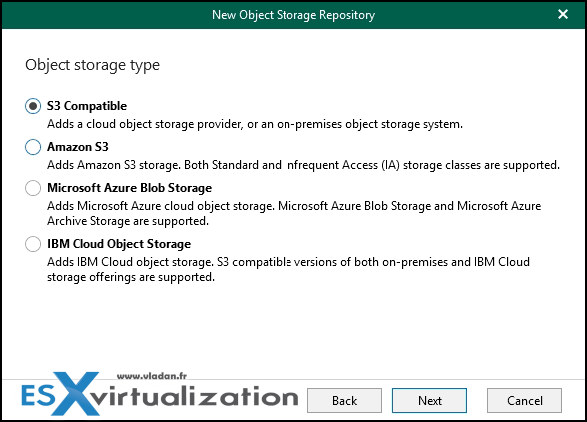Viewport: 587px width, 422px height.
Task: Abort the wizard with the Cancel button
Action: 524,401
